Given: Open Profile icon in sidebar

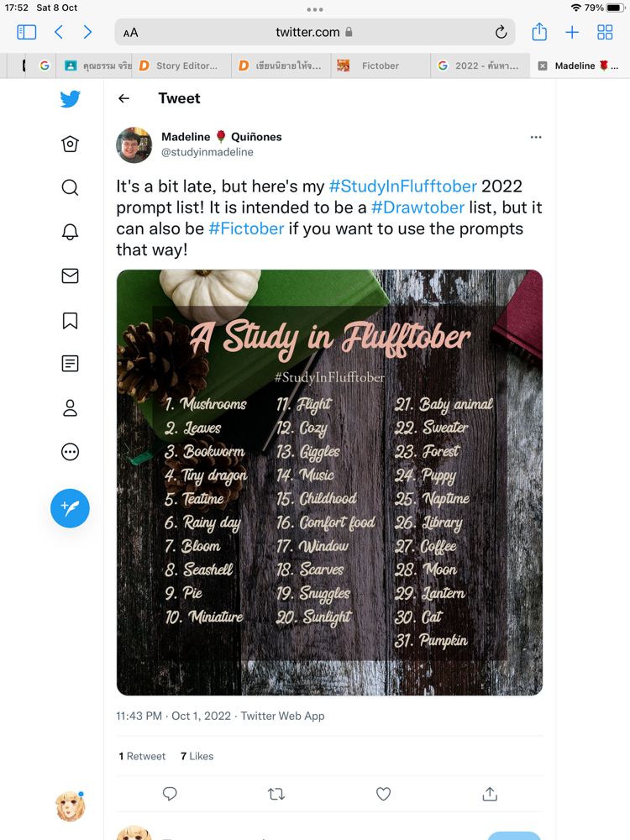Looking at the screenshot, I should click(x=71, y=408).
